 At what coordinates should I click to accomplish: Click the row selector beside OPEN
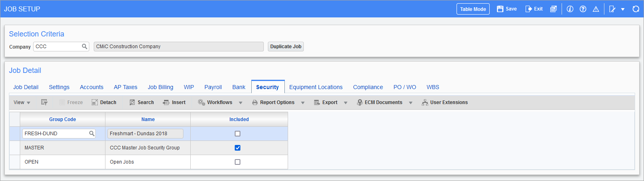click(x=15, y=162)
